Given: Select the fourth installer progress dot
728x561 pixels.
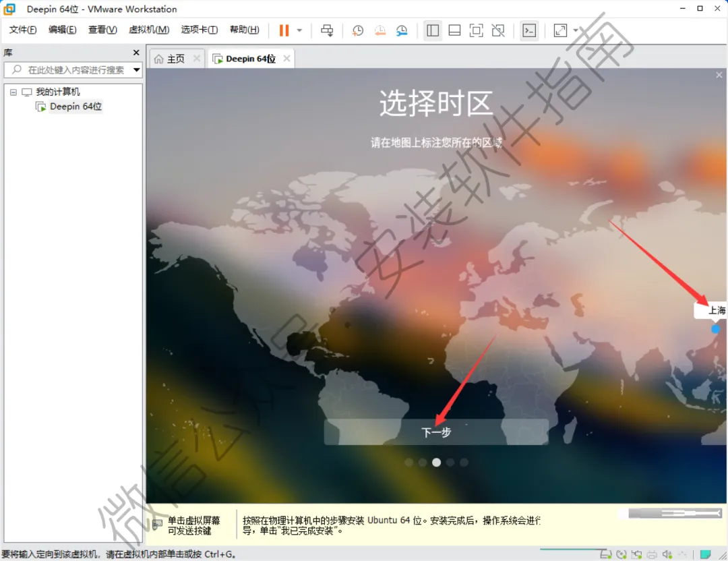Looking at the screenshot, I should [x=450, y=463].
